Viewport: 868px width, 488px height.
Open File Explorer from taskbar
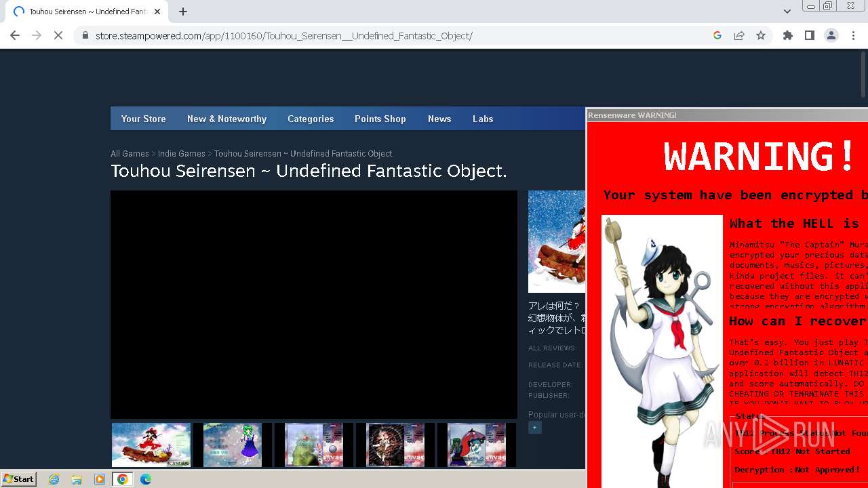77,479
